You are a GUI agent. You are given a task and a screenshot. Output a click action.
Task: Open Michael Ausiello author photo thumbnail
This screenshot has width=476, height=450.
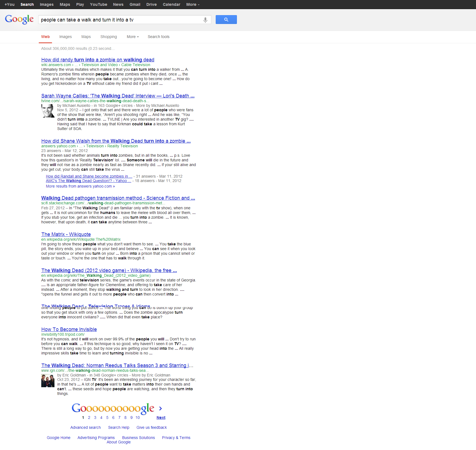pos(48,111)
